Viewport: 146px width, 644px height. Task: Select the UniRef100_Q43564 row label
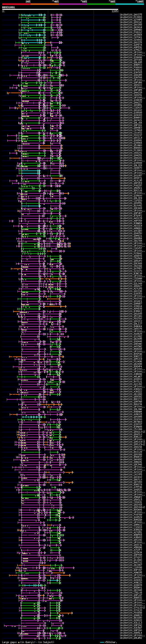point(131,35)
